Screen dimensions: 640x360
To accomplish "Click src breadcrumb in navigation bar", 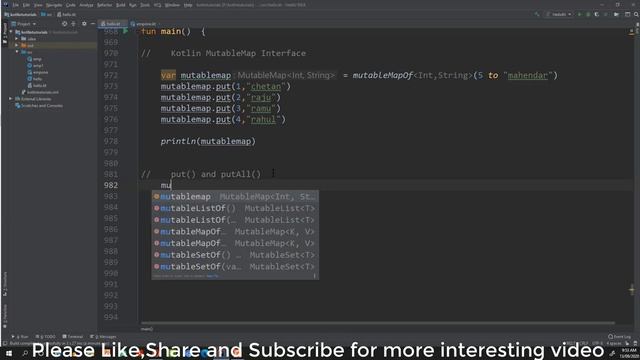I will click(x=47, y=14).
